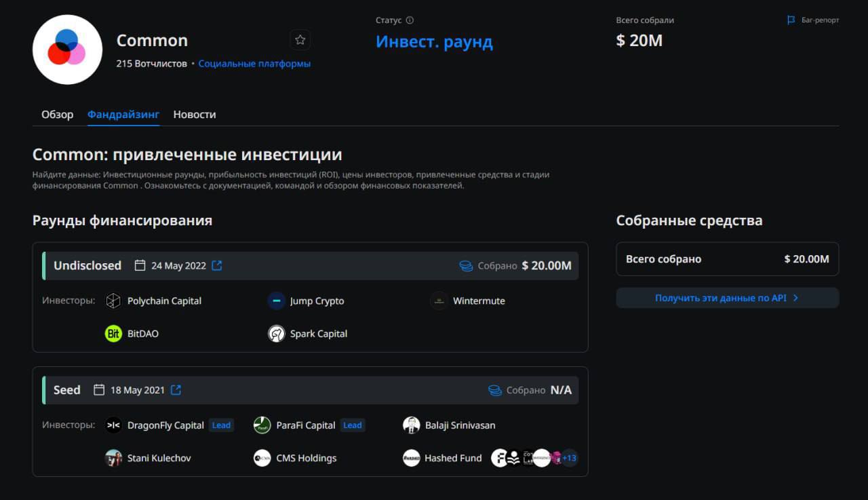Click coins icon in Seed round

(495, 391)
